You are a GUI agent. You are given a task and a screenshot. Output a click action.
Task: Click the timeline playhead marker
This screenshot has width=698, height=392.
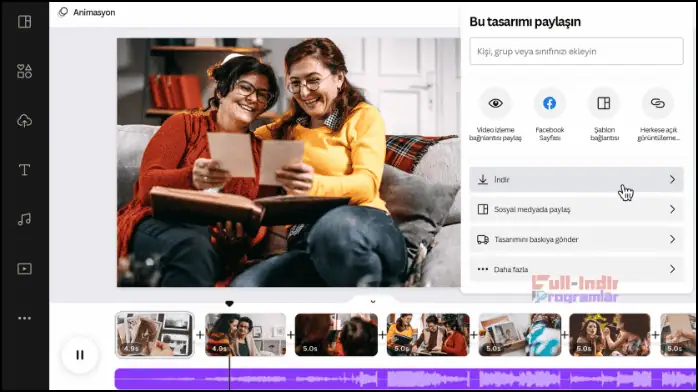click(x=229, y=304)
